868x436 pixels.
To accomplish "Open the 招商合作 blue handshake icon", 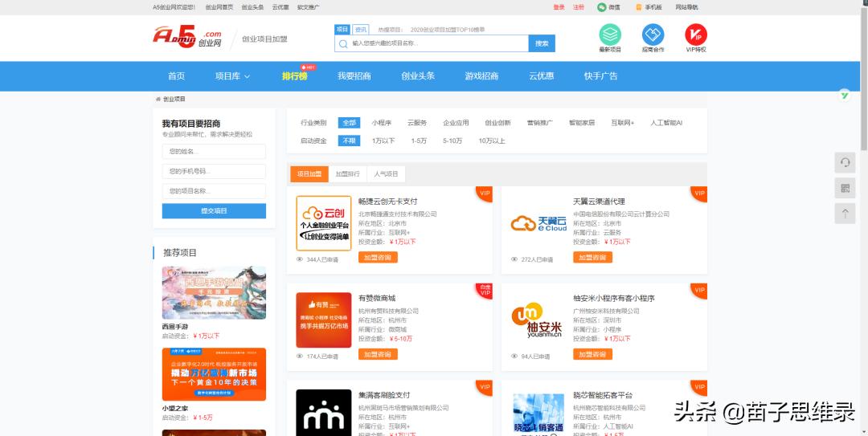I will [653, 35].
